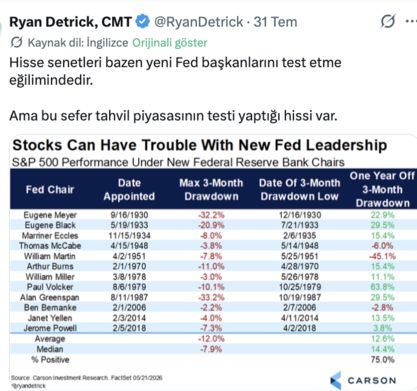Click the Source Carson Investment Research footnote
Viewport: 417px width, 391px height.
click(86, 378)
